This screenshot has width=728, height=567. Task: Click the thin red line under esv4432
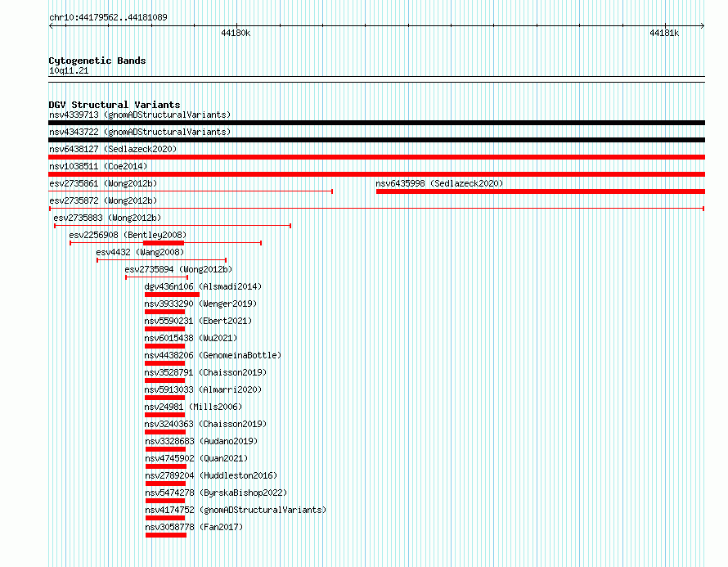pos(162,260)
